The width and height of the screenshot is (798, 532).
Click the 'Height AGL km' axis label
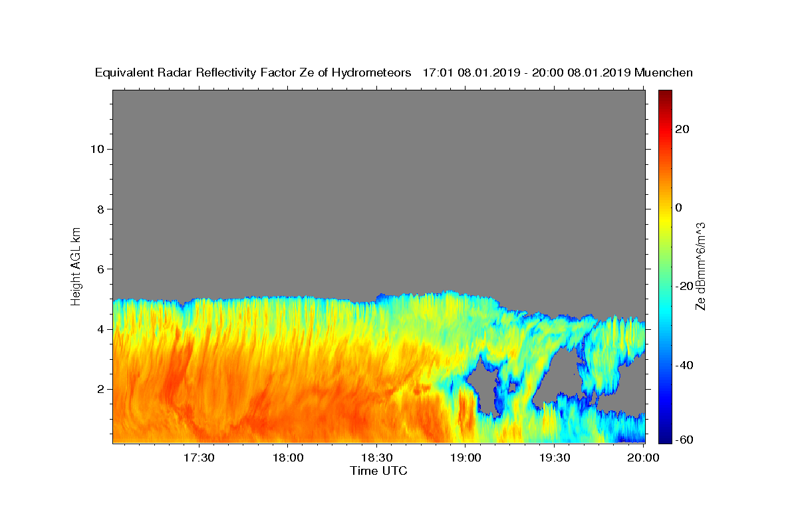76,266
